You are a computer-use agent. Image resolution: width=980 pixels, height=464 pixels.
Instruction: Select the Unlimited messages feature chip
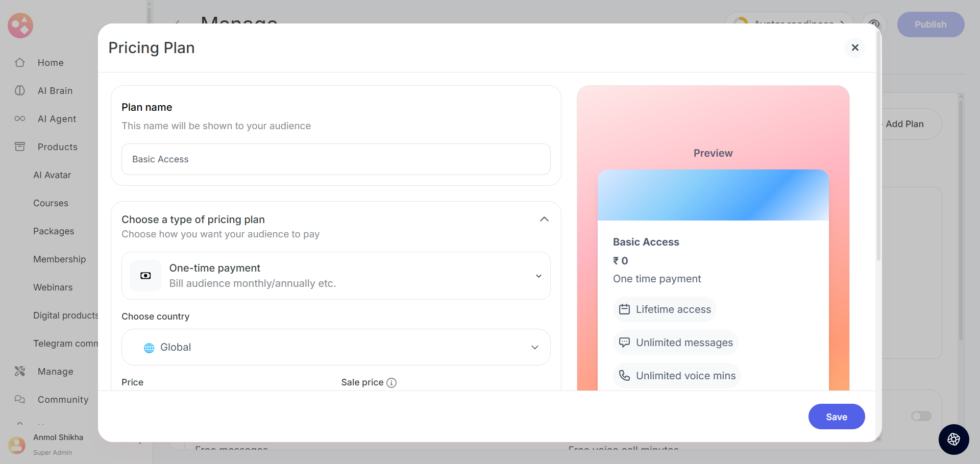coord(676,343)
